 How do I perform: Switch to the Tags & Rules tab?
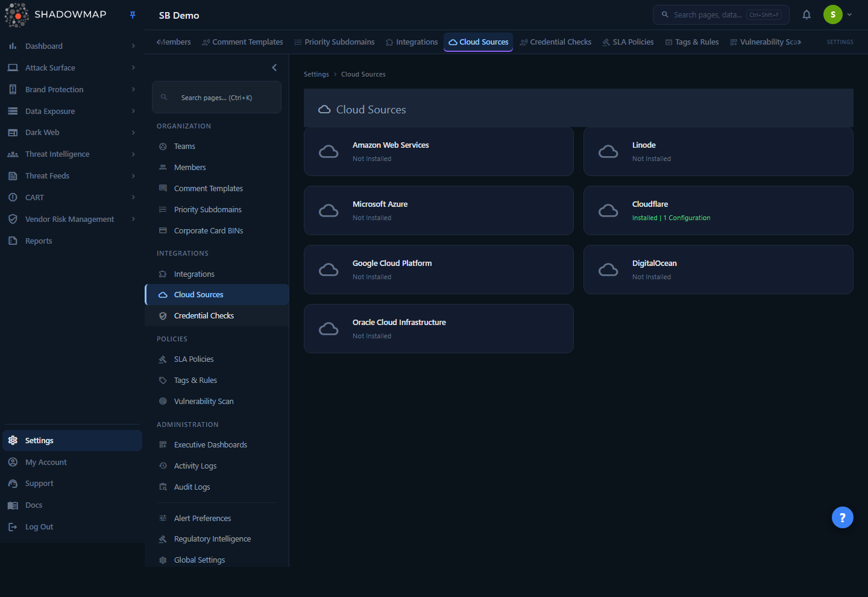[692, 42]
